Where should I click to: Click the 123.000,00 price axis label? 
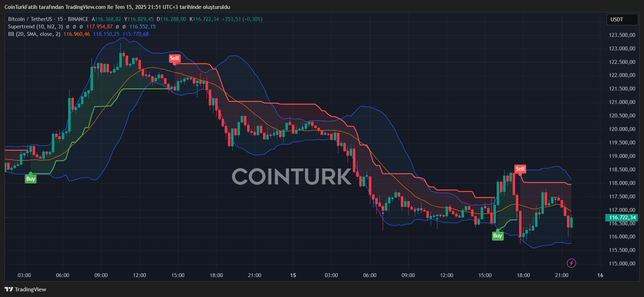(622, 49)
